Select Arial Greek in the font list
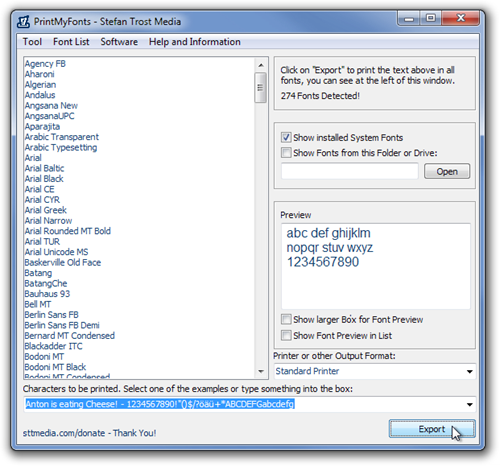This screenshot has width=500, height=466. (x=46, y=210)
